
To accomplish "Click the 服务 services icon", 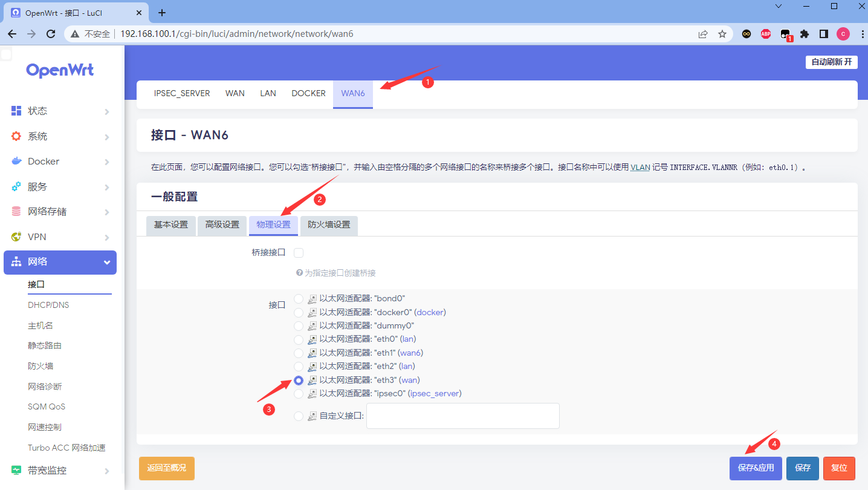I will pyautogui.click(x=16, y=186).
